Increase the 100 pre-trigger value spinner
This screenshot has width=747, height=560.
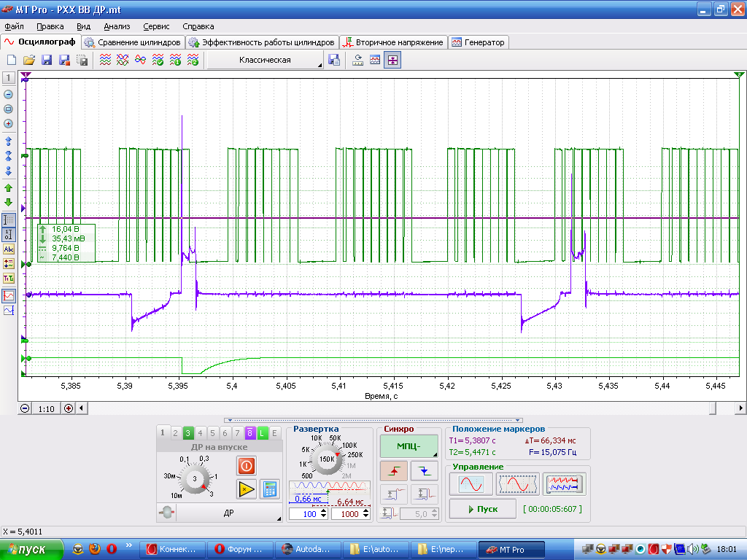click(x=324, y=511)
